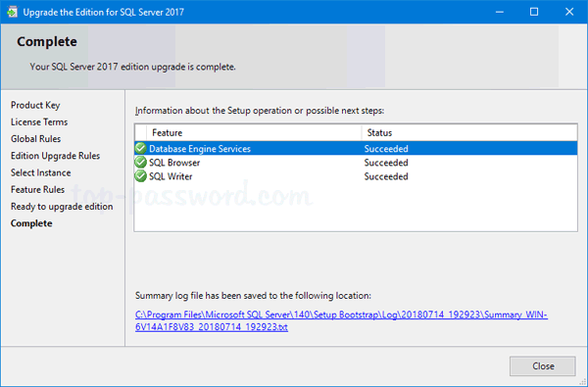
Task: Select the License Terms step
Action: [x=39, y=121]
